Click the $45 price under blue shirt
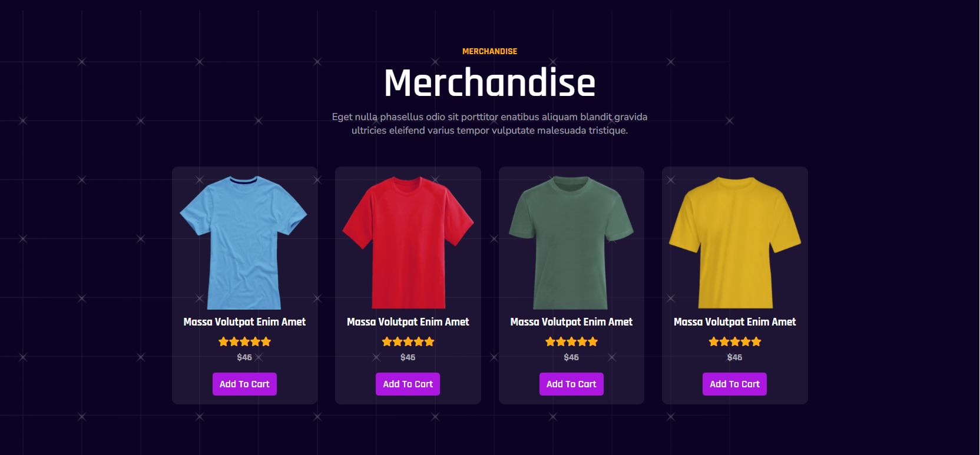Viewport: 980px width, 455px height. (244, 357)
